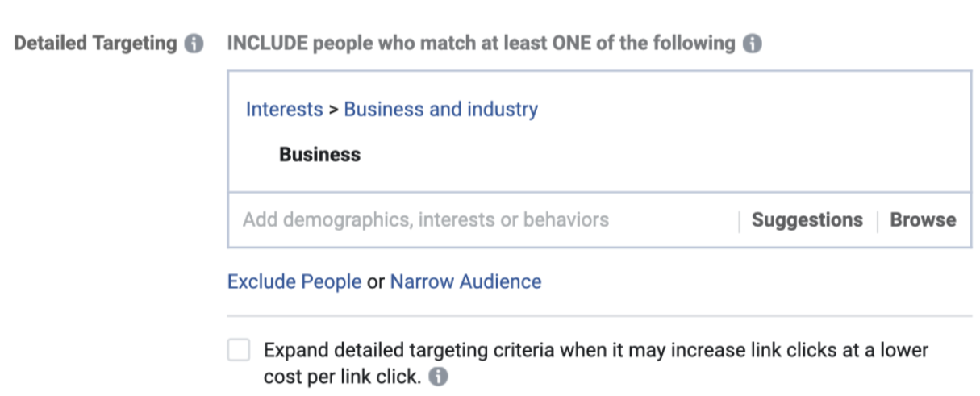The width and height of the screenshot is (980, 396).
Task: Click the Exclude People link
Action: 294,281
